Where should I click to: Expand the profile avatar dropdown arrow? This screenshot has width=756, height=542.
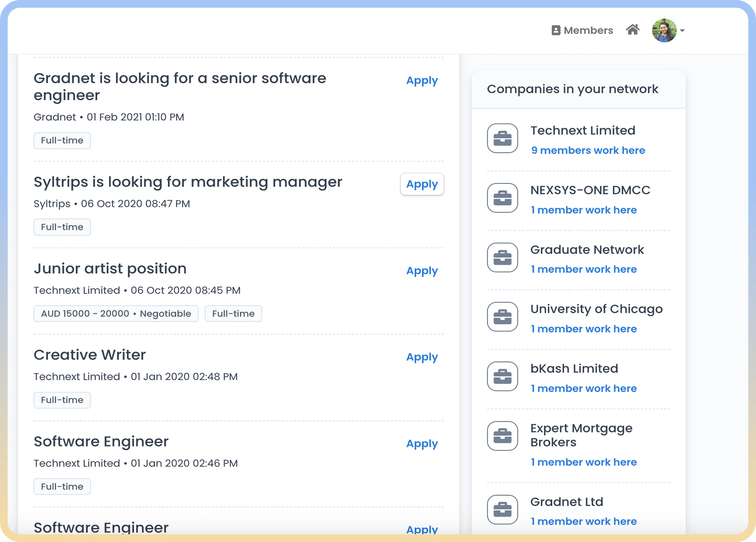click(682, 31)
